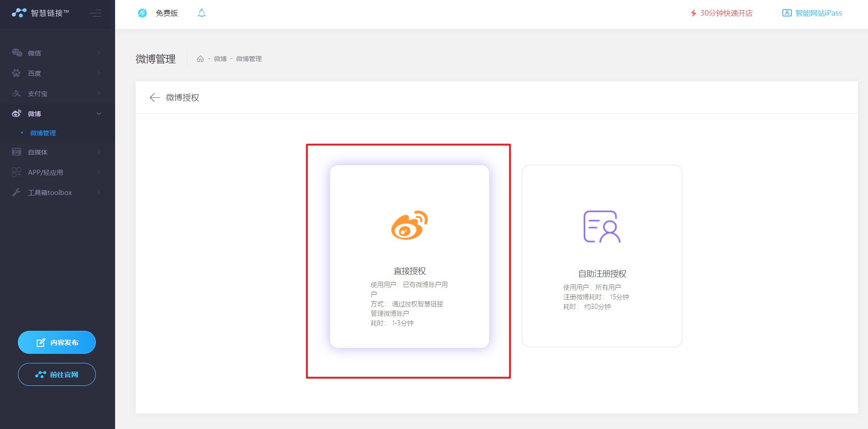The width and height of the screenshot is (868, 429).
Task: Click the 前往官网 button
Action: 57,374
